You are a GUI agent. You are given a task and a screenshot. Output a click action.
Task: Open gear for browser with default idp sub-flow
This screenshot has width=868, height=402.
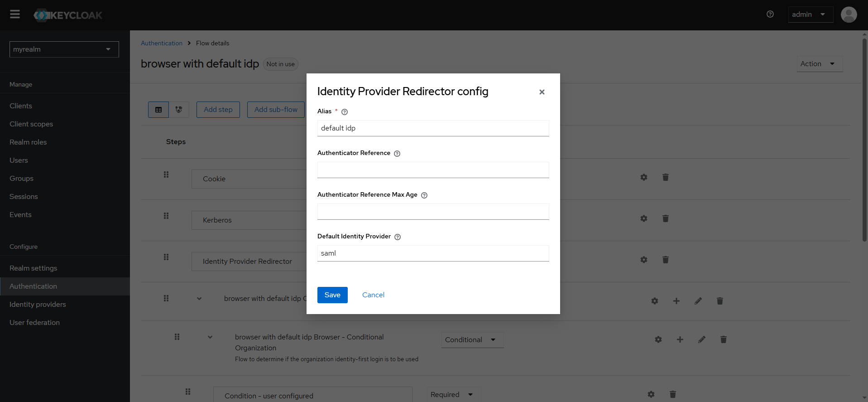coord(655,301)
